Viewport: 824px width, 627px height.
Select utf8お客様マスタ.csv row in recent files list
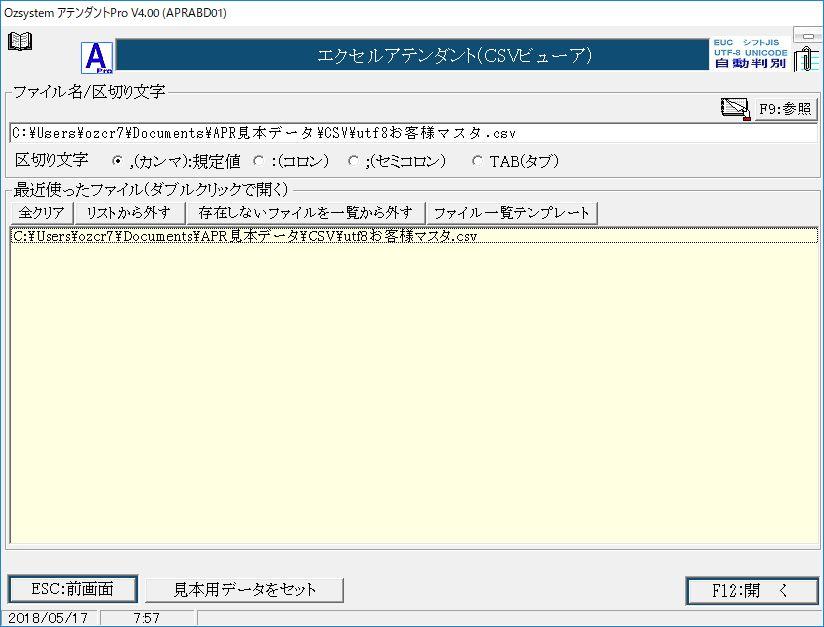click(x=414, y=236)
